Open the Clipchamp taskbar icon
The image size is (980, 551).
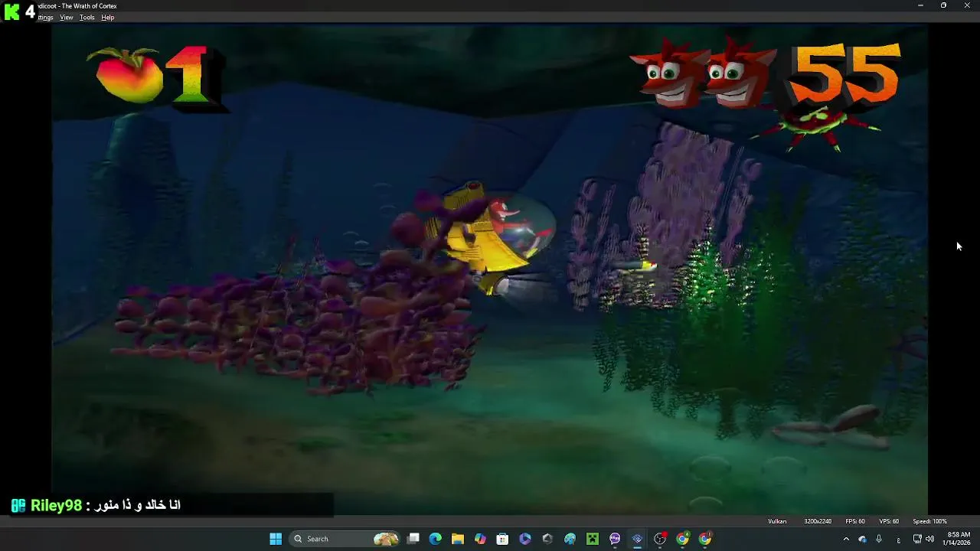pyautogui.click(x=525, y=539)
